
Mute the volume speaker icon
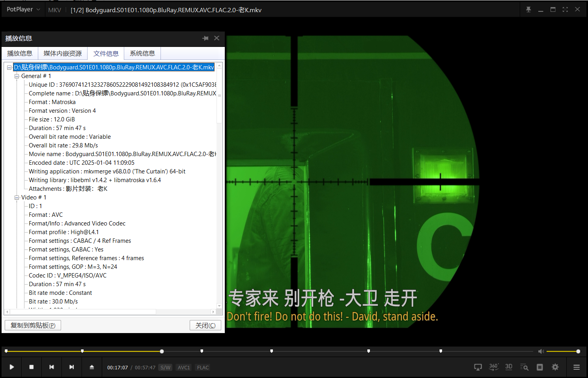click(x=541, y=351)
